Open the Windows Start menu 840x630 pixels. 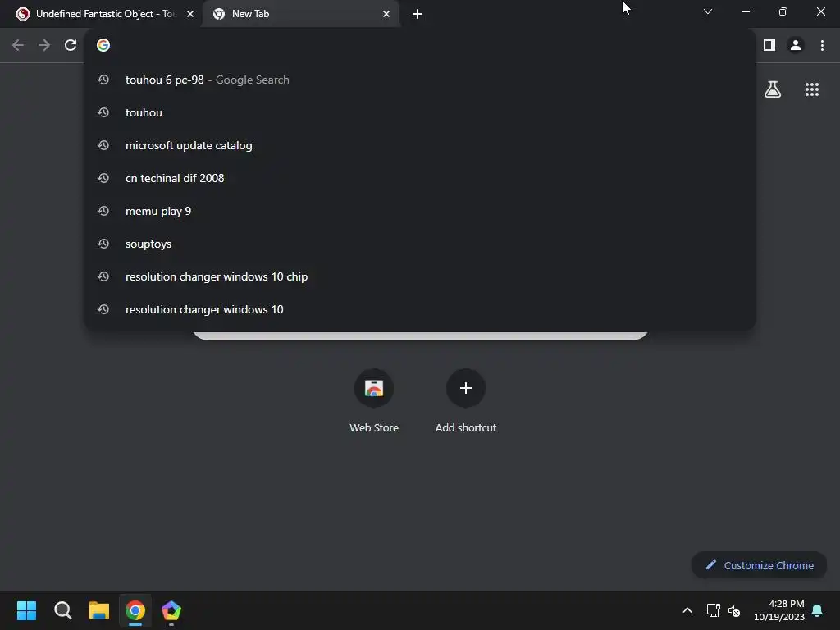point(26,610)
